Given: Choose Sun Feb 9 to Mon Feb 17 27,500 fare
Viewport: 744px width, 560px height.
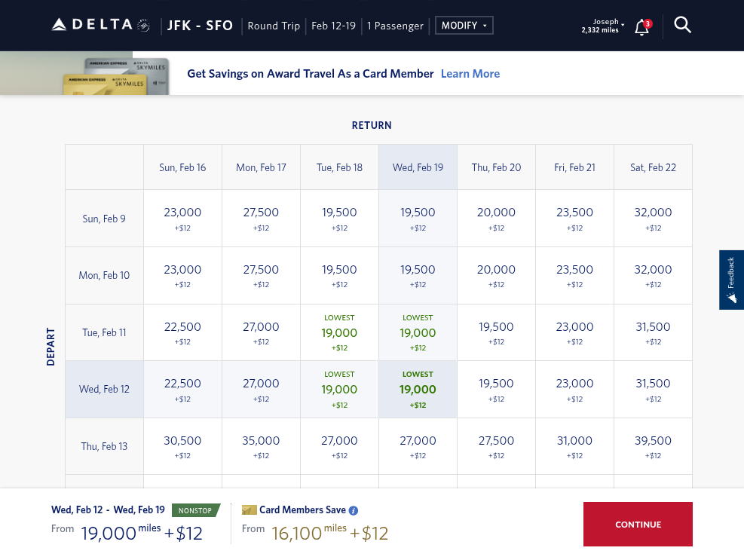Looking at the screenshot, I should click(261, 219).
